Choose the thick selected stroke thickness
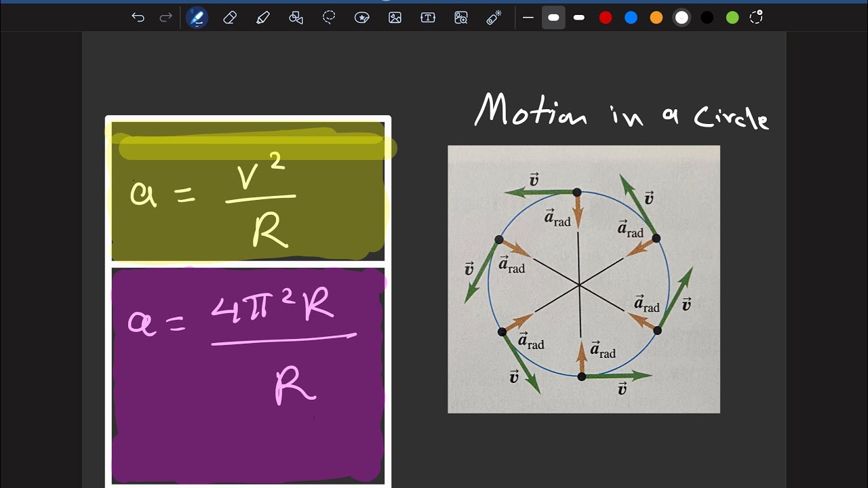The height and width of the screenshot is (488, 868). click(553, 18)
